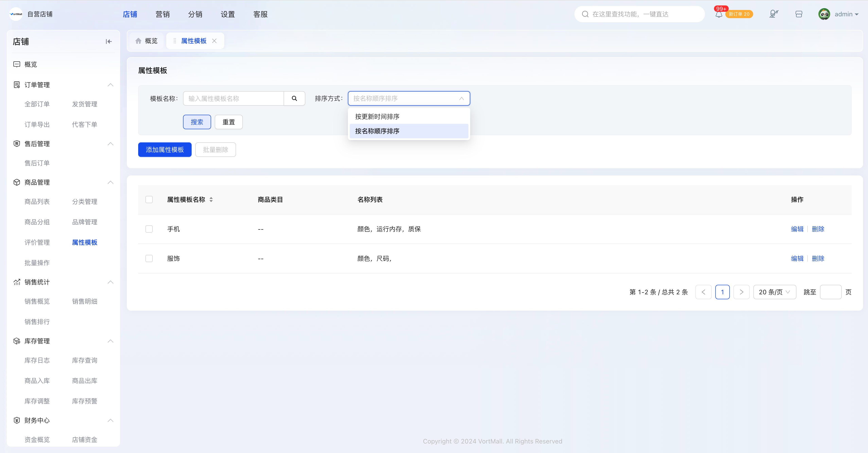Image resolution: width=868 pixels, height=453 pixels.
Task: Collapse the 订单管理 section
Action: [110, 85]
